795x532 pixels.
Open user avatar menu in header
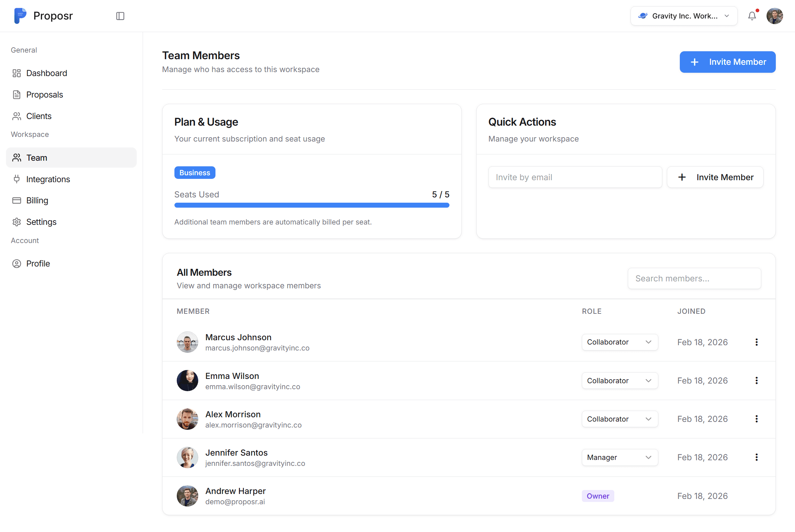tap(774, 16)
